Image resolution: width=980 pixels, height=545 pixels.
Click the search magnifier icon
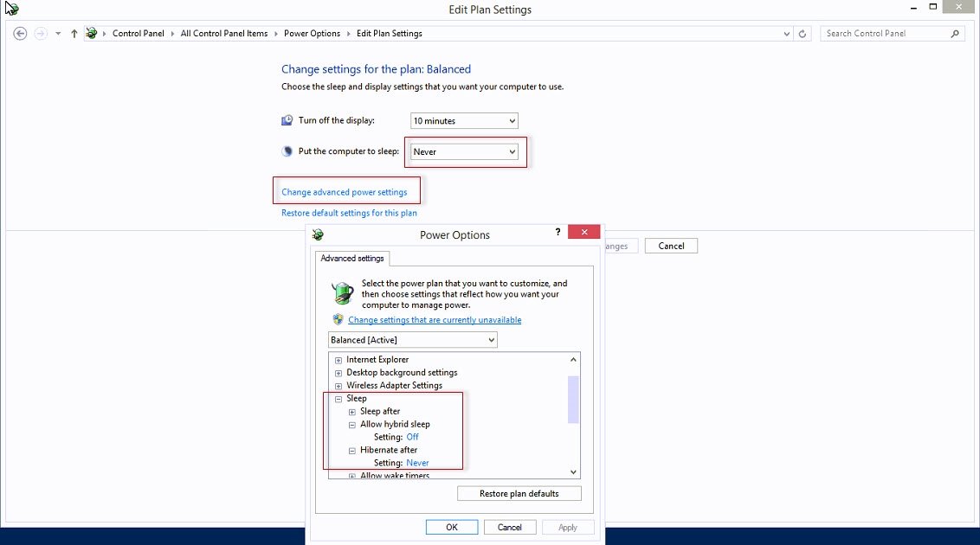pos(955,34)
